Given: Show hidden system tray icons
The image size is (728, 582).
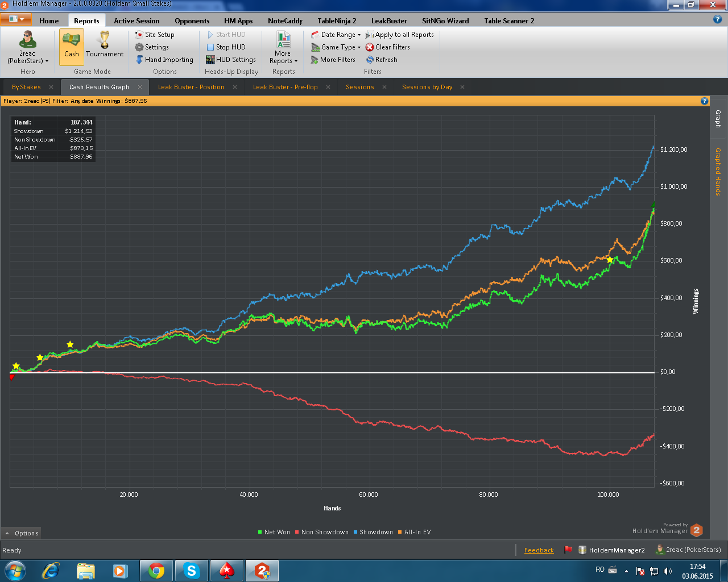Looking at the screenshot, I should coord(626,571).
